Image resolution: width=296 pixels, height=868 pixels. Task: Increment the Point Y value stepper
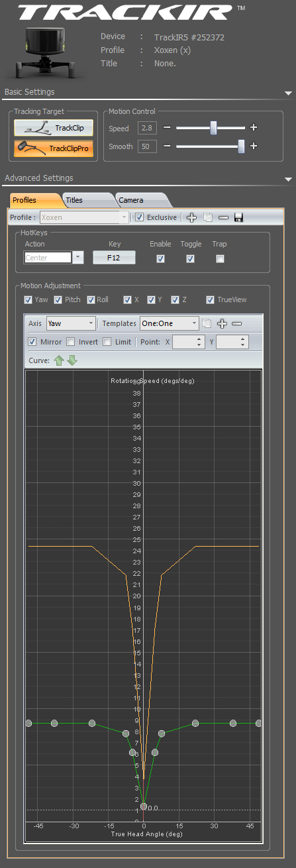(243, 339)
